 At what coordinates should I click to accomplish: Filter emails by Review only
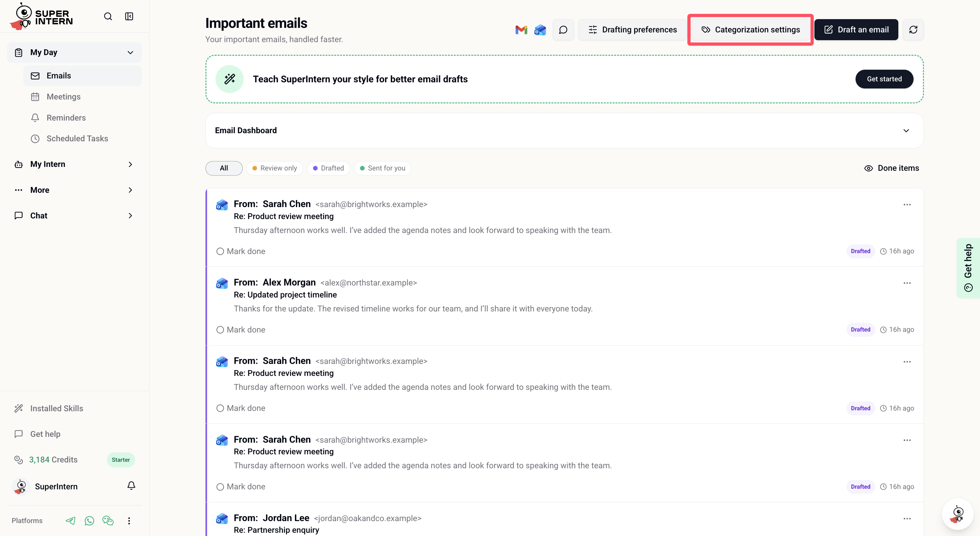(274, 168)
